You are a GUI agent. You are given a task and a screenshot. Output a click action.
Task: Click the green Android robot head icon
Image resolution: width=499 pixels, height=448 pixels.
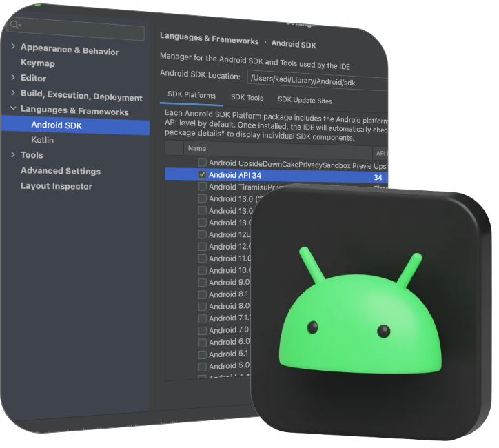click(360, 311)
